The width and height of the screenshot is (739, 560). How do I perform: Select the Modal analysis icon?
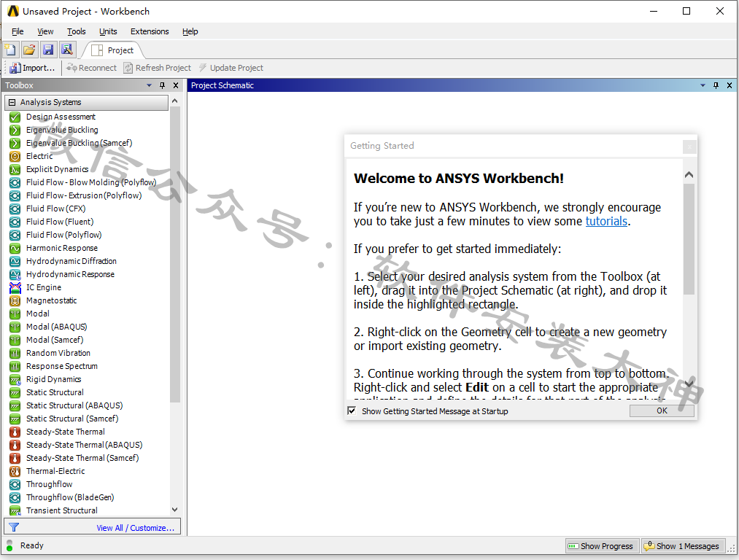click(x=15, y=314)
